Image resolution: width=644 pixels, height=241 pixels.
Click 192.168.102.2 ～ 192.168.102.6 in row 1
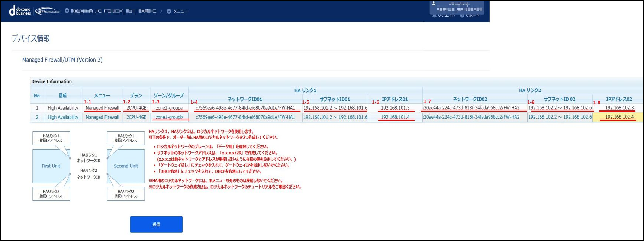560,108
